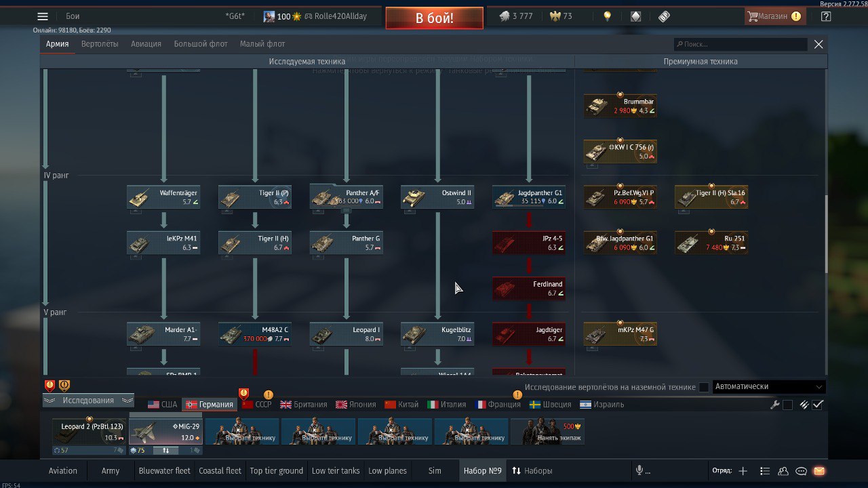Uncheck the checked box right of countries

tap(818, 405)
